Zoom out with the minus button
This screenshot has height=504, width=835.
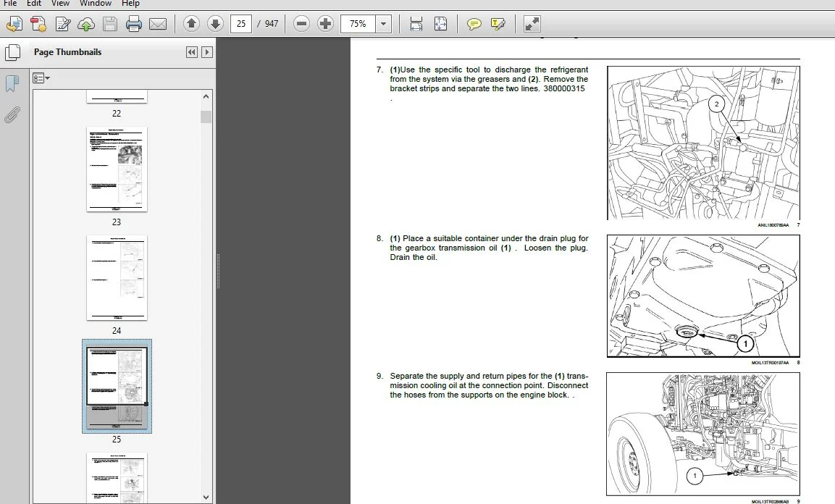(x=301, y=23)
